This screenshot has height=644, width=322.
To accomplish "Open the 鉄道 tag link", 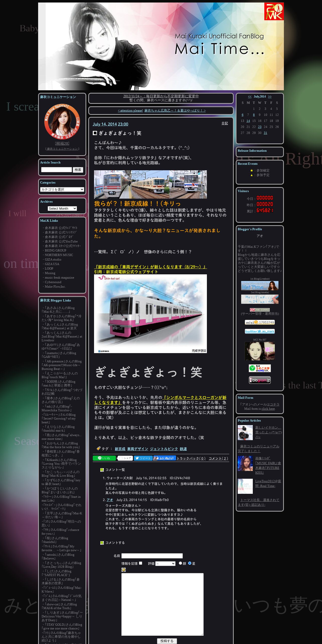I will 183,449.
